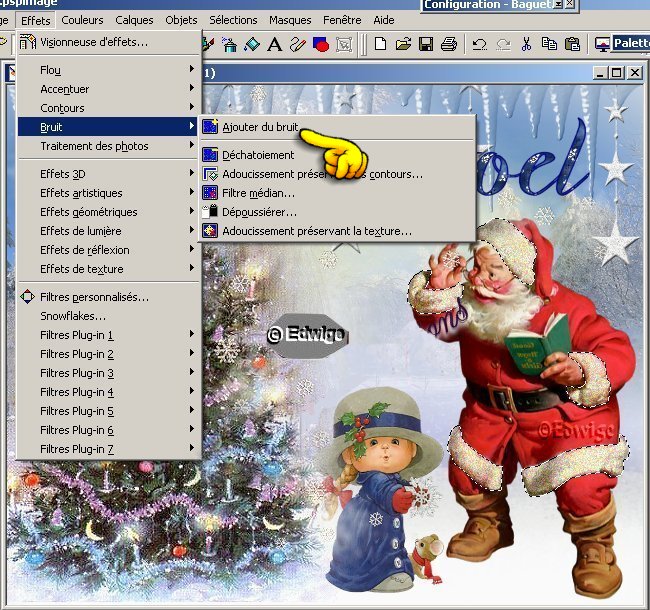Expand the Contours submenu arrow
The height and width of the screenshot is (610, 650).
tap(192, 107)
